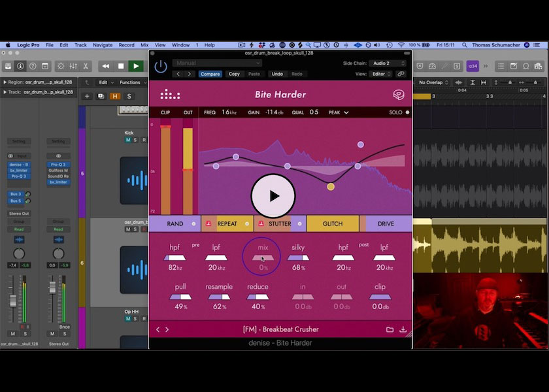Screen dimensions: 549x392
Task: Select the REPEAT tab
Action: pyautogui.click(x=227, y=223)
